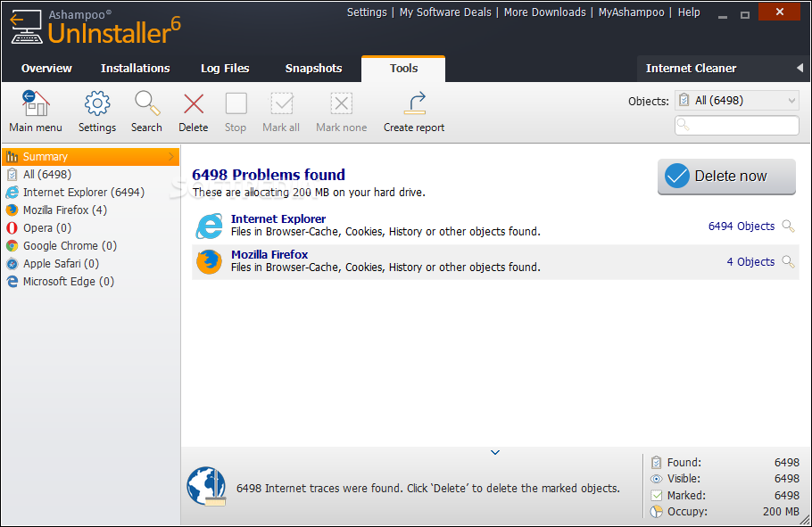
Task: Click the search input field
Action: [736, 125]
